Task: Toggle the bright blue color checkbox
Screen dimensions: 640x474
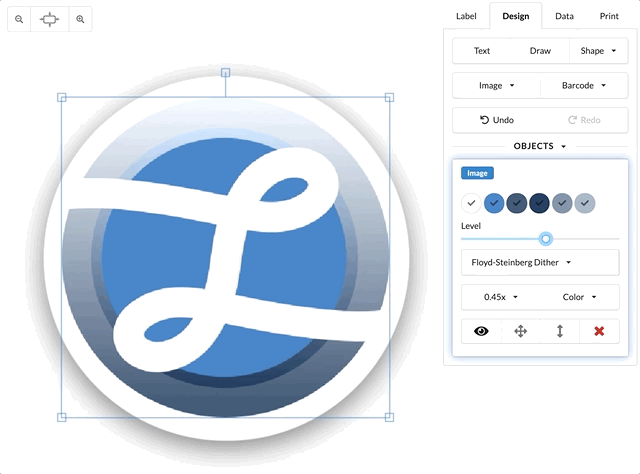Action: pos(494,203)
